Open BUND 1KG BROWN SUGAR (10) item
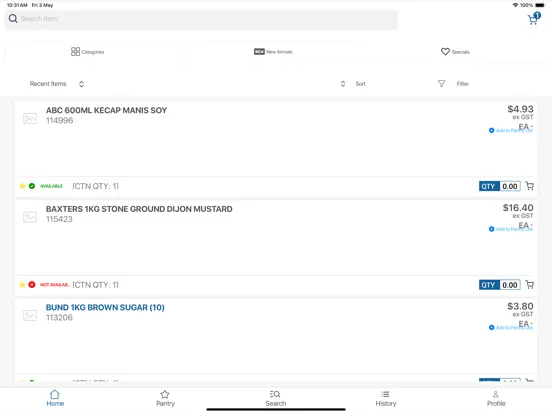This screenshot has height=414, width=552. point(105,307)
